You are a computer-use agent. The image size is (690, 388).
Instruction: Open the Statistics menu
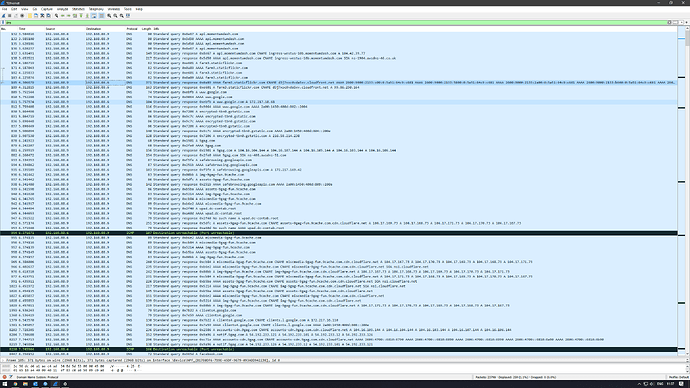coord(78,9)
